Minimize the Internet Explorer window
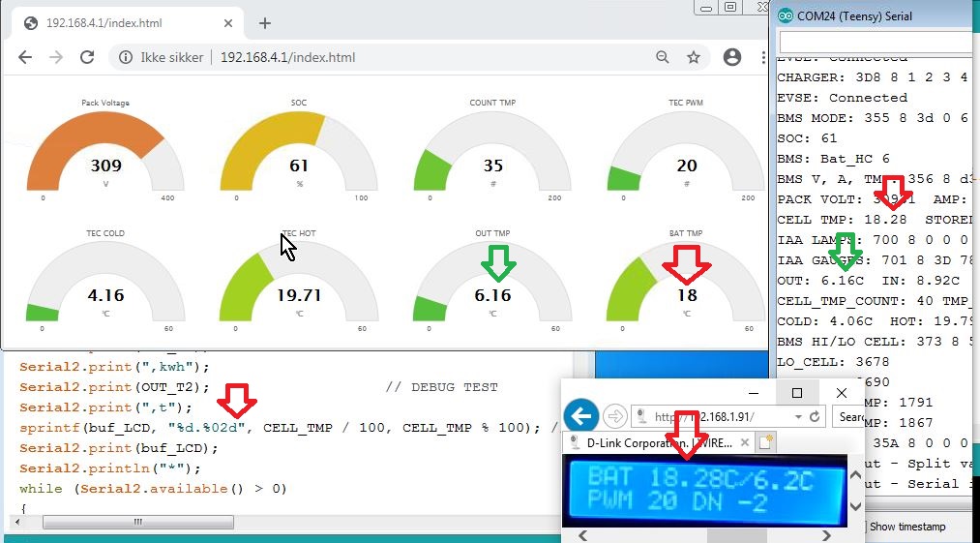Image resolution: width=980 pixels, height=543 pixels. (754, 393)
